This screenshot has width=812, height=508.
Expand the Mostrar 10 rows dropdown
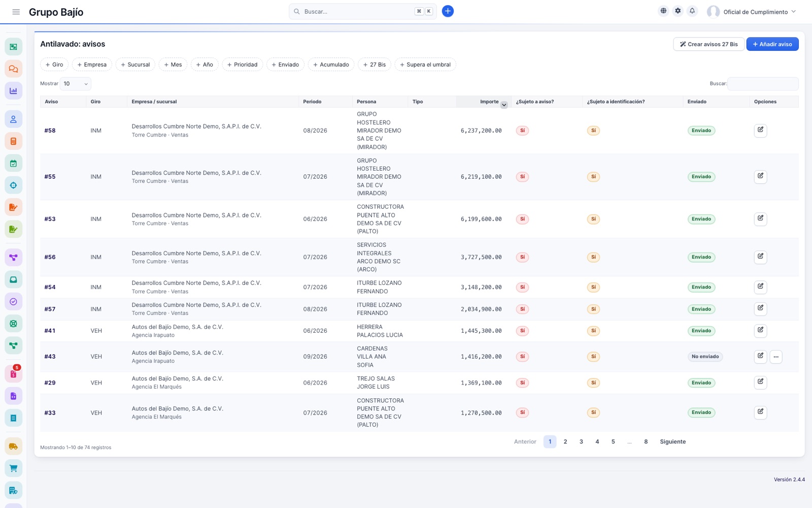pyautogui.click(x=76, y=84)
